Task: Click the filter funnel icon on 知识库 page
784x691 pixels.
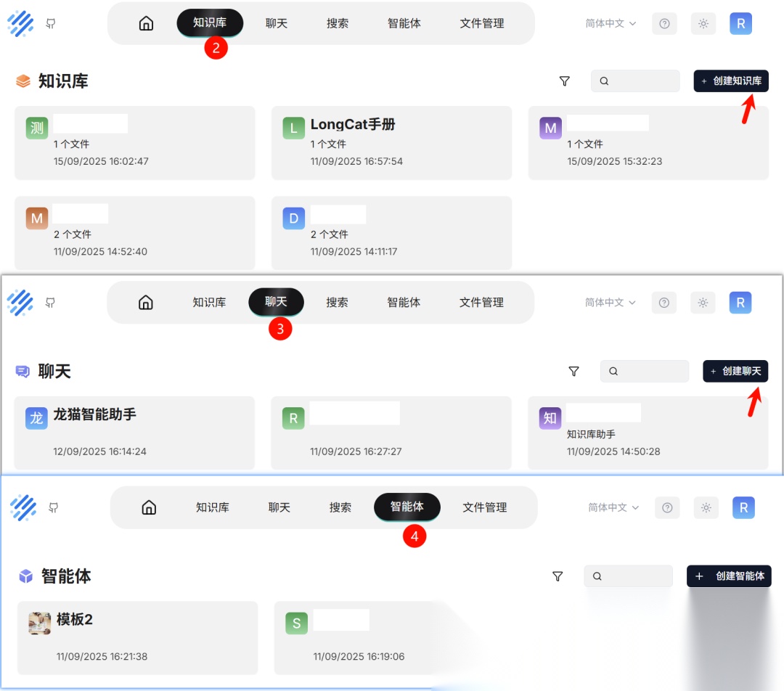Action: 564,81
